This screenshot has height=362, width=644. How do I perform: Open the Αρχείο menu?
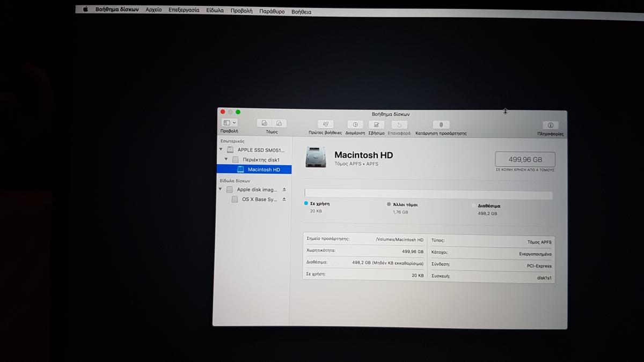tap(153, 10)
